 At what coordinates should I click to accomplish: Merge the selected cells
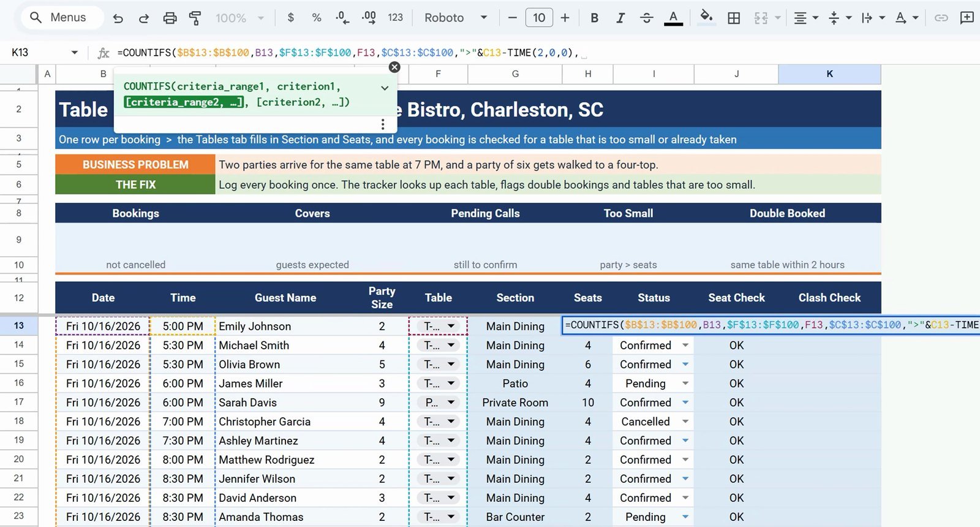coord(761,18)
